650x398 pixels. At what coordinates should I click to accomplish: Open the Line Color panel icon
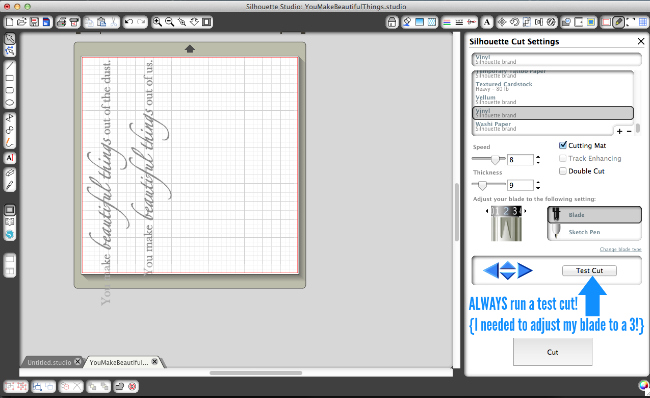pos(447,22)
